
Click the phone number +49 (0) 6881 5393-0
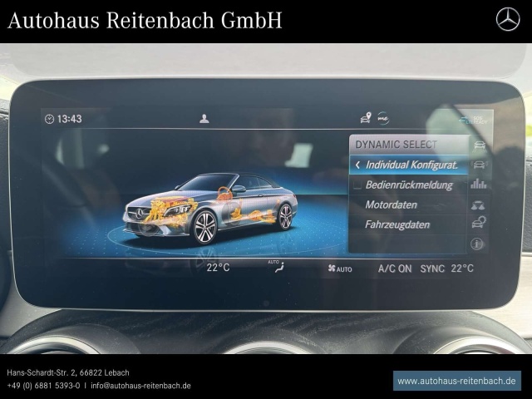[43, 386]
